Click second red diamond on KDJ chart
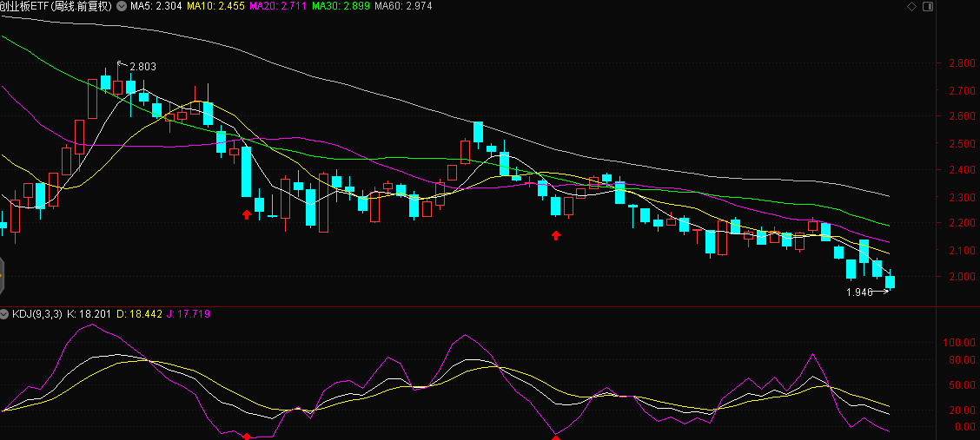The width and height of the screenshot is (980, 440). 556,437
